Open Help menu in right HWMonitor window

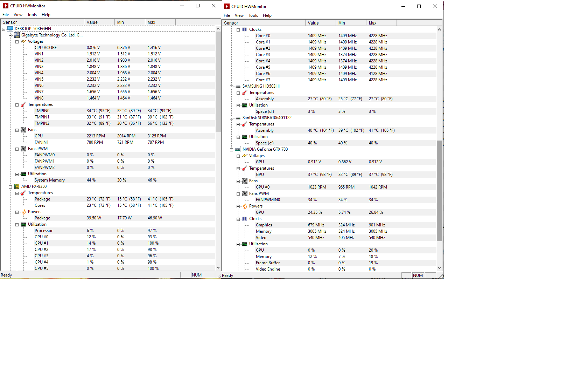(x=267, y=15)
